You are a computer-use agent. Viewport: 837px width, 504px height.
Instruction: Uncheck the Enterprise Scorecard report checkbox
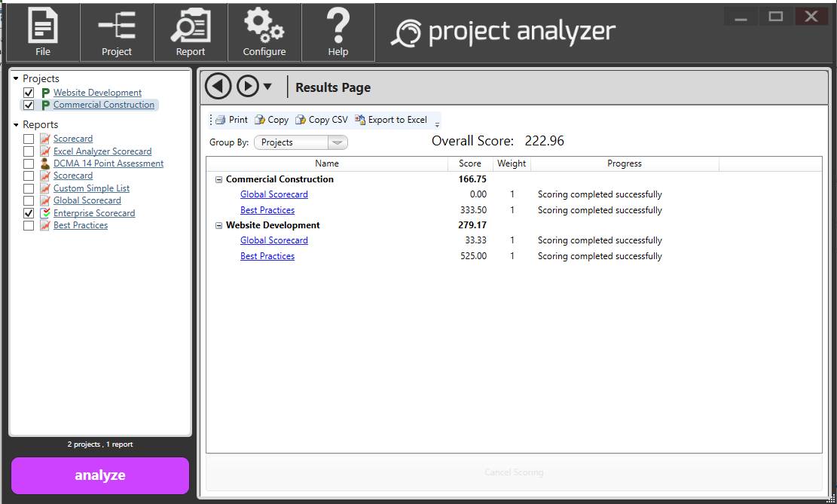[x=29, y=213]
